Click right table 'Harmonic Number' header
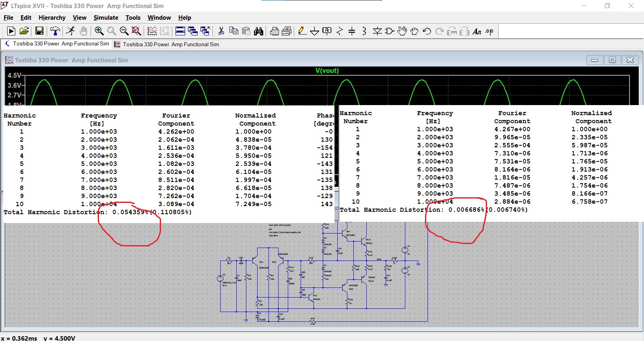The width and height of the screenshot is (644, 341). pos(356,117)
